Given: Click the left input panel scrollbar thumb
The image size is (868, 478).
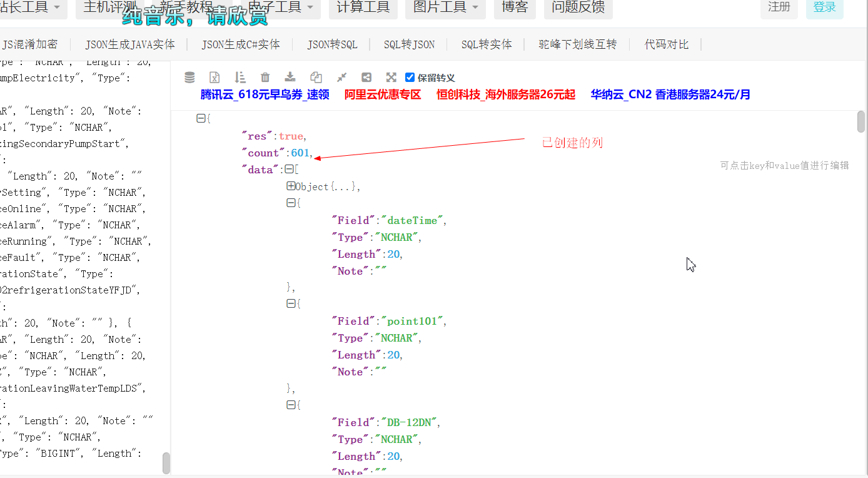Looking at the screenshot, I should point(166,463).
